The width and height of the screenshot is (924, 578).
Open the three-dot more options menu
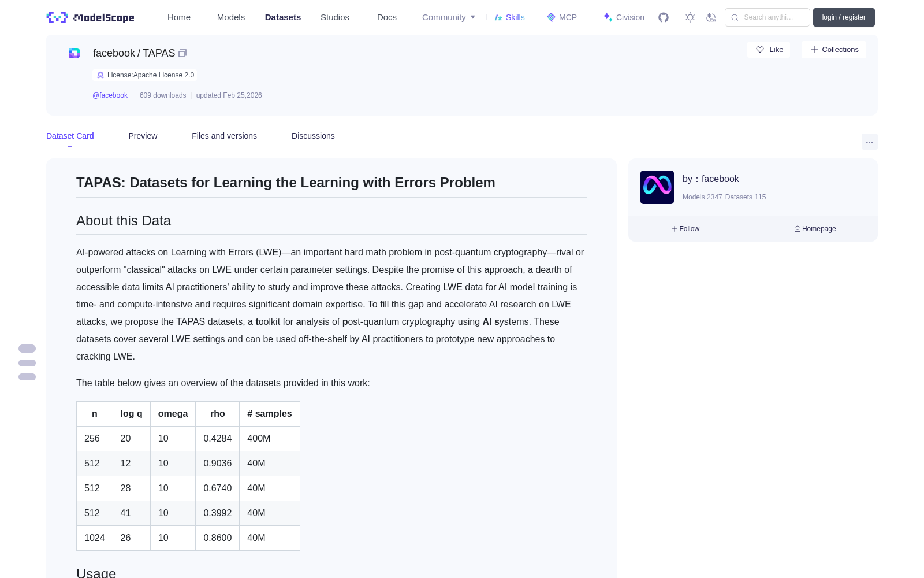[x=870, y=142]
